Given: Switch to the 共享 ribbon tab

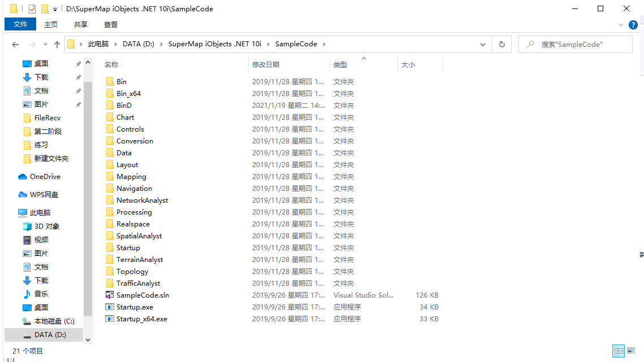Looking at the screenshot, I should (x=81, y=25).
